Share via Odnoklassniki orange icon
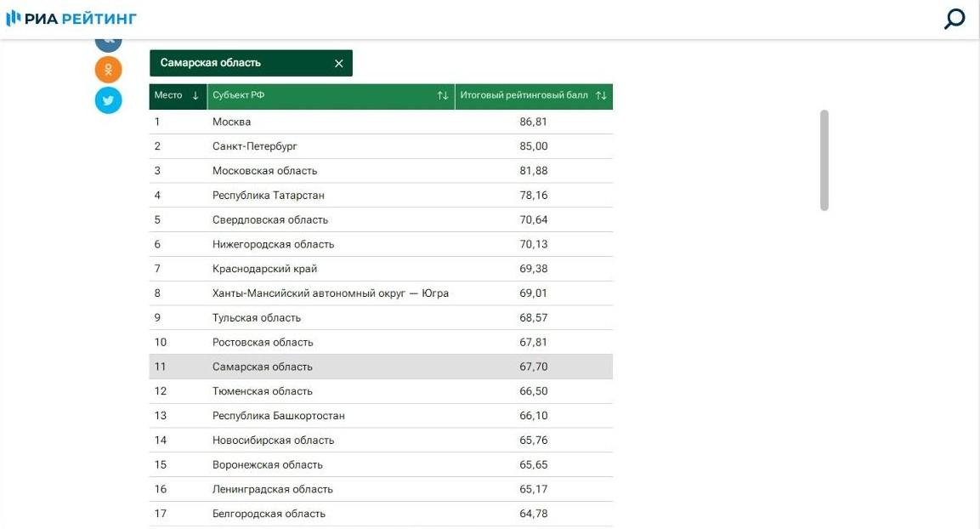Image resolution: width=980 pixels, height=529 pixels. [108, 70]
